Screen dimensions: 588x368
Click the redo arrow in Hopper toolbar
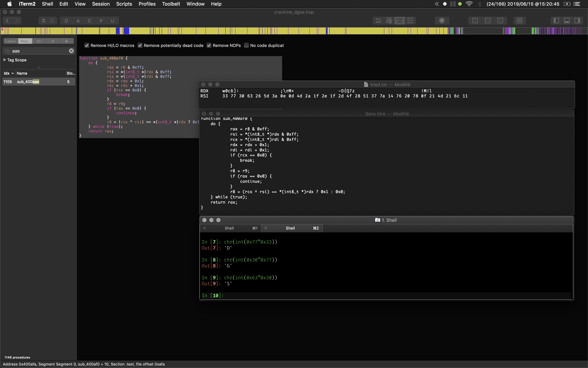[x=52, y=21]
